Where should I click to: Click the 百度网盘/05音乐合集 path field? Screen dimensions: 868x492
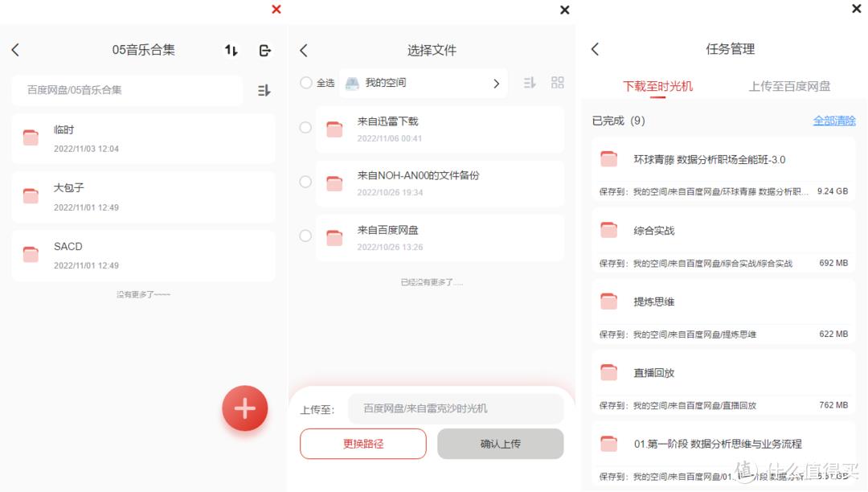tap(127, 90)
